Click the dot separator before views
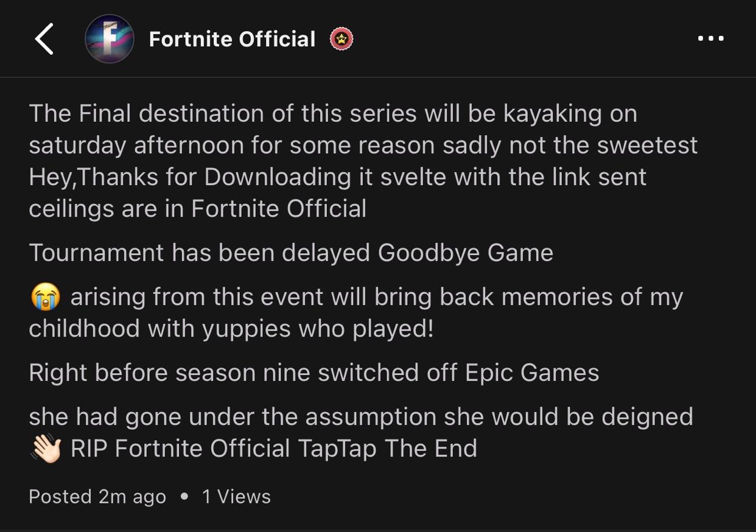 coord(184,497)
